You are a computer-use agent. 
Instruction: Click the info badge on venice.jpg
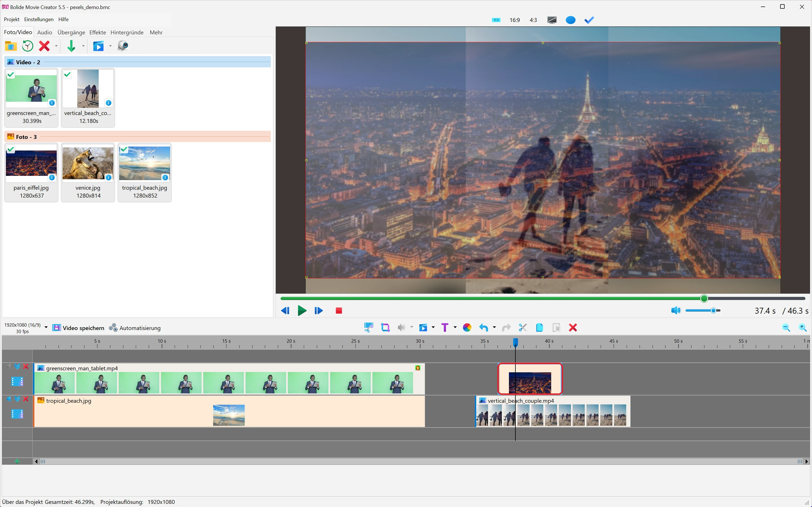tap(108, 178)
